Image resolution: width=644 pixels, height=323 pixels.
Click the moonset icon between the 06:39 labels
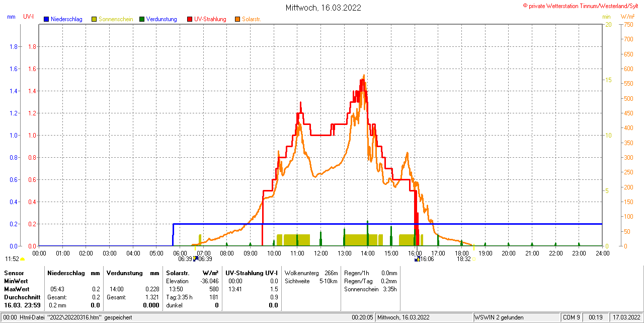[195, 259]
